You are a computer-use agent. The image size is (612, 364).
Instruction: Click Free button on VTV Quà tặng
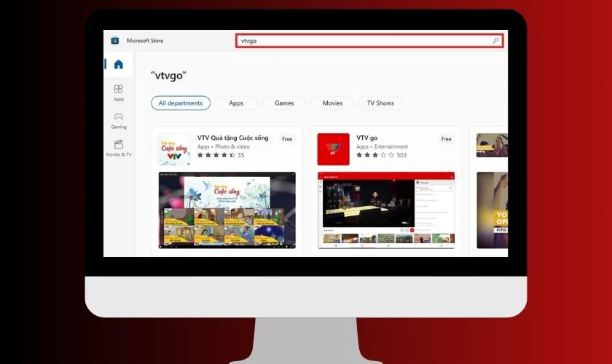pyautogui.click(x=287, y=139)
